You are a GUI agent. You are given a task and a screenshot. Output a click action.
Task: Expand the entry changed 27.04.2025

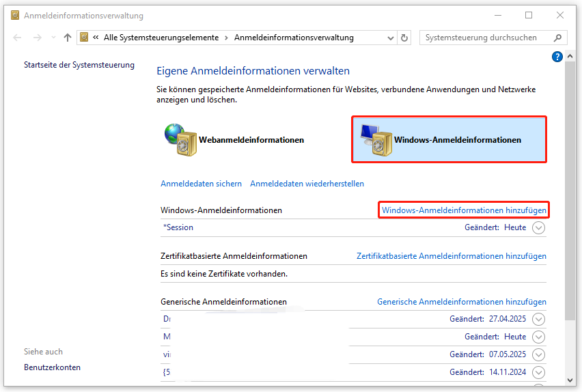pyautogui.click(x=538, y=319)
